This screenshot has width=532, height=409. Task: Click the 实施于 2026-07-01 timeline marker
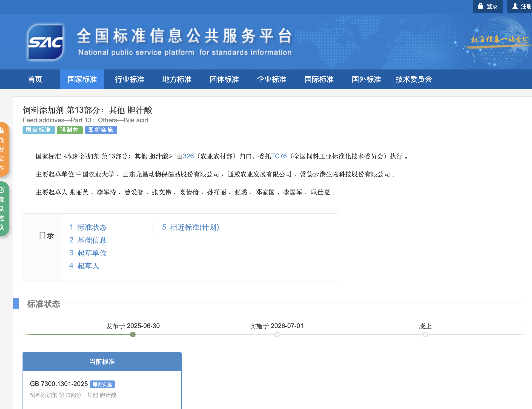277,334
